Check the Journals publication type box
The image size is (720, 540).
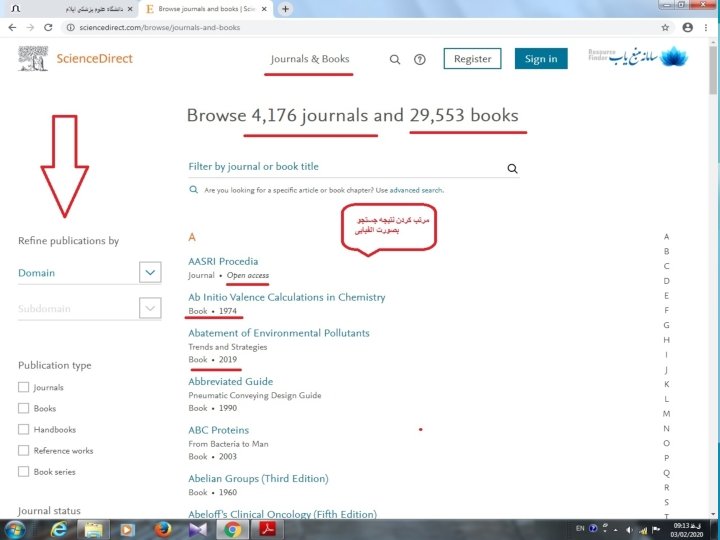(23, 387)
